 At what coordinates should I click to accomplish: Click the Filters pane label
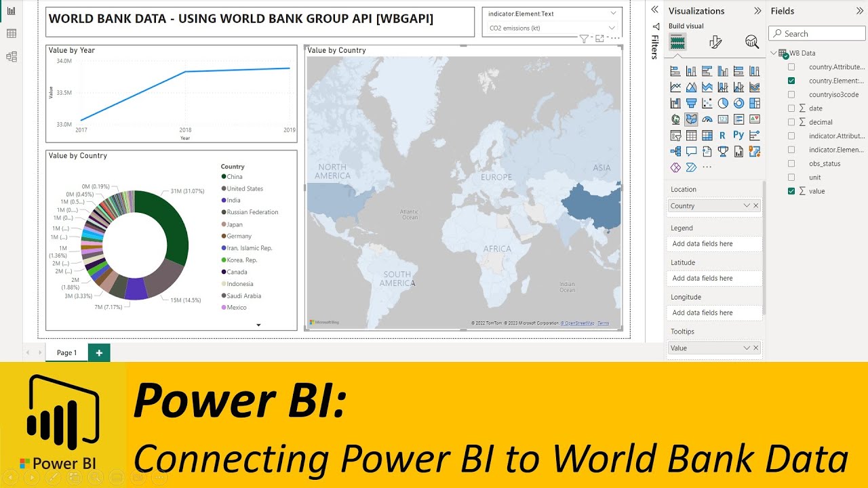tap(655, 47)
